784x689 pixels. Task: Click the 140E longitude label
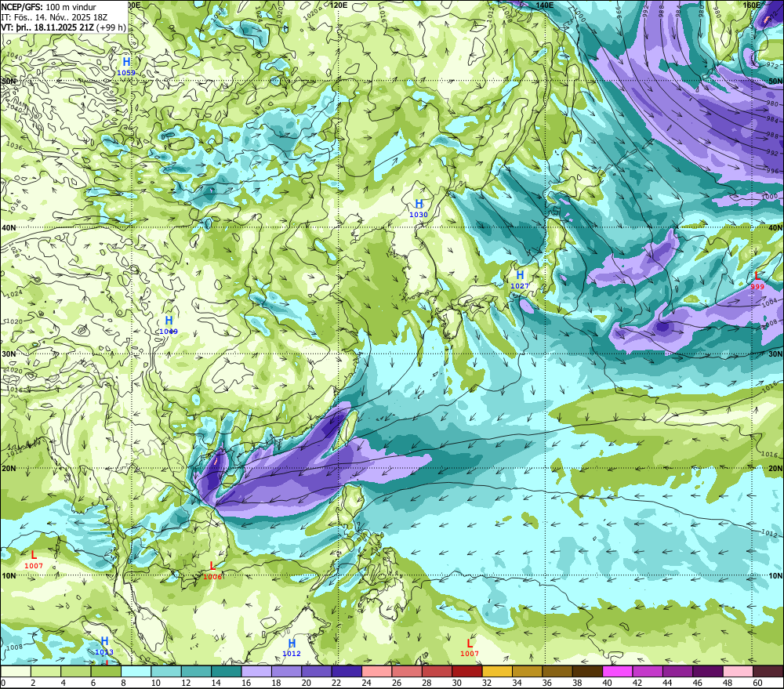[545, 5]
